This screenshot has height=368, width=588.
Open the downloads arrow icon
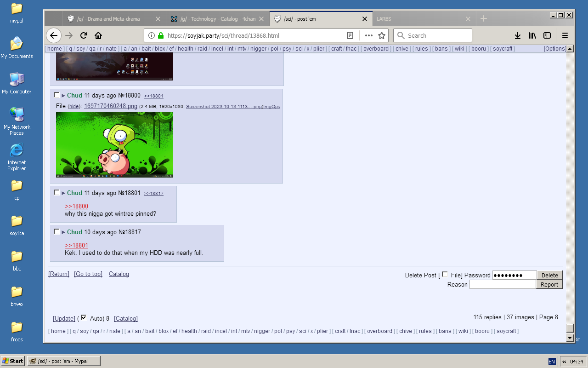[517, 35]
